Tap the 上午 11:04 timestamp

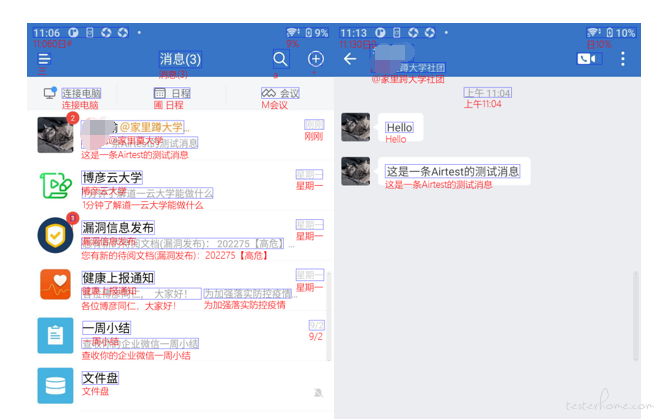pyautogui.click(x=487, y=93)
